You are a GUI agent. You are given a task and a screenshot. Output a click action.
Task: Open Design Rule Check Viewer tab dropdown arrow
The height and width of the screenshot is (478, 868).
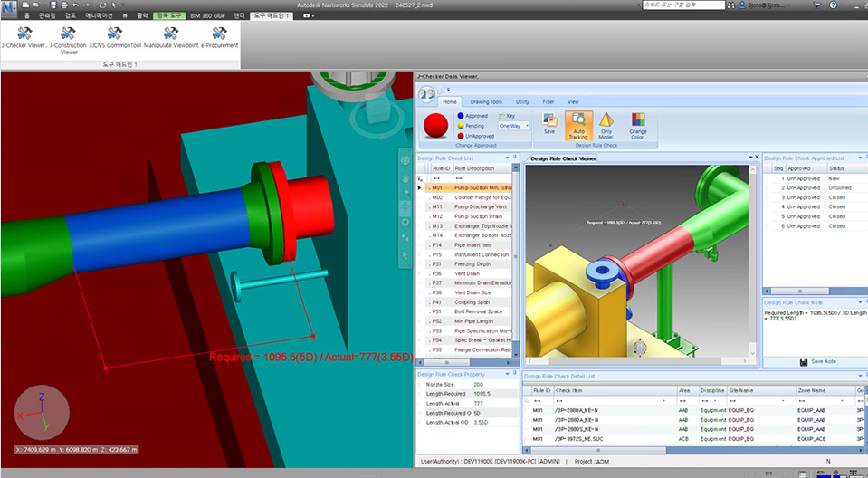750,158
